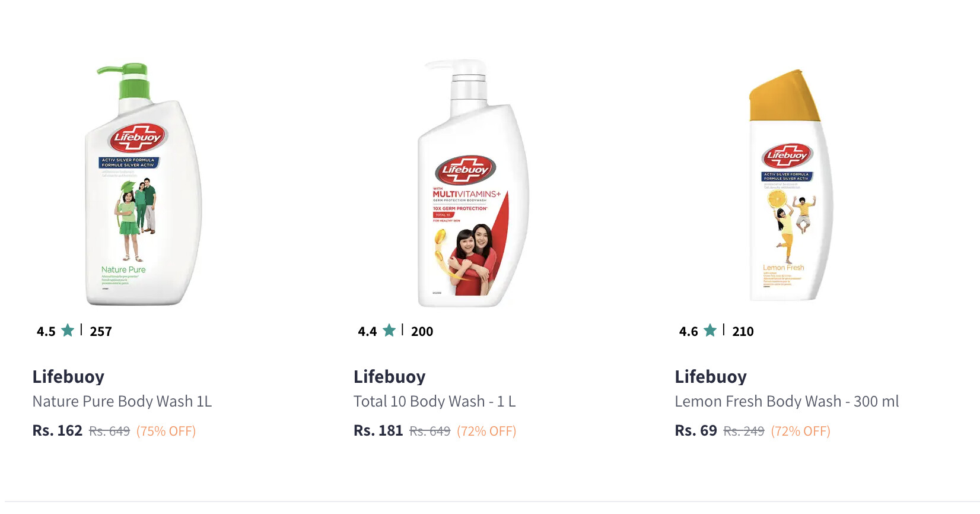Select the Lemon Fresh Body Wash 300 ml title
Screen dimensions: 980x514
pyautogui.click(x=787, y=401)
